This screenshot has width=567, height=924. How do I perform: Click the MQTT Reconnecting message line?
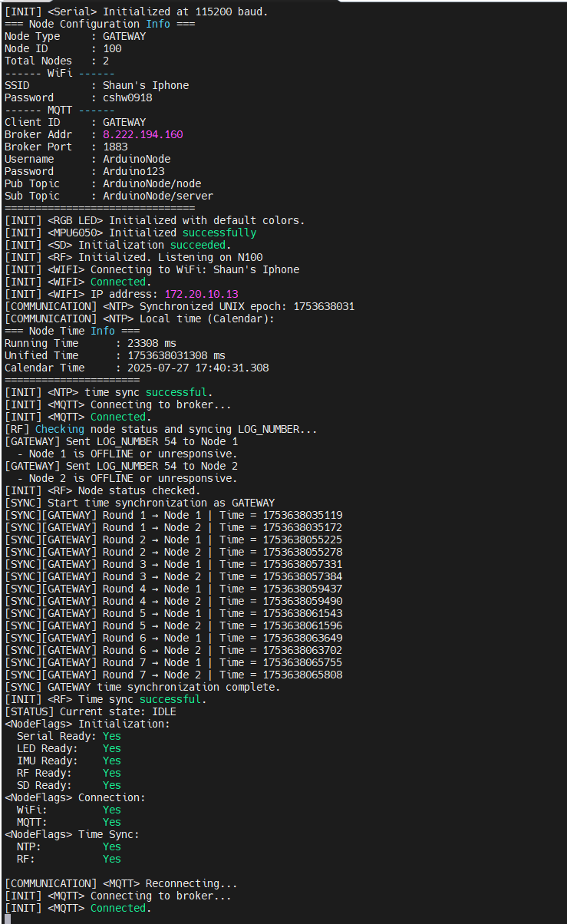[121, 883]
